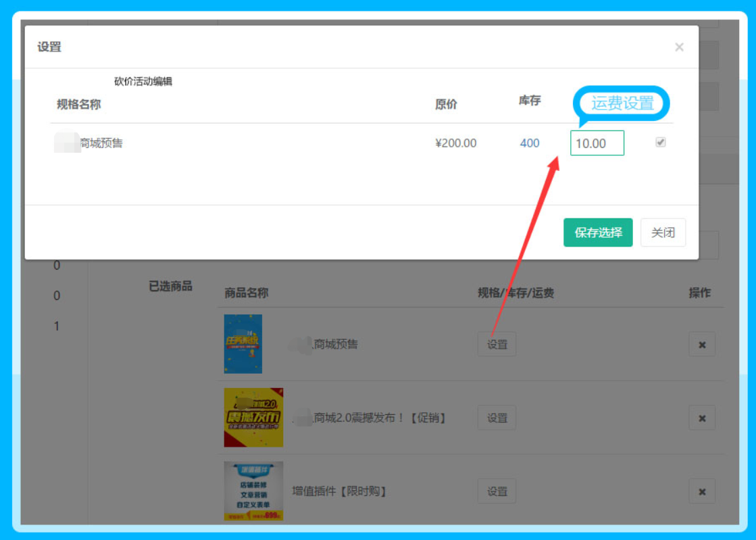Image resolution: width=756 pixels, height=540 pixels.
Task: Click the stock value 400
Action: [530, 143]
